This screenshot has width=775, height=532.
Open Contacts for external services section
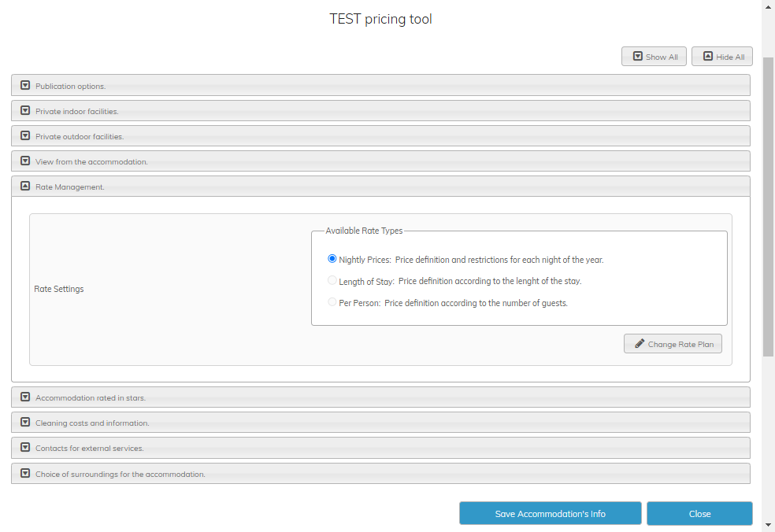(x=25, y=448)
